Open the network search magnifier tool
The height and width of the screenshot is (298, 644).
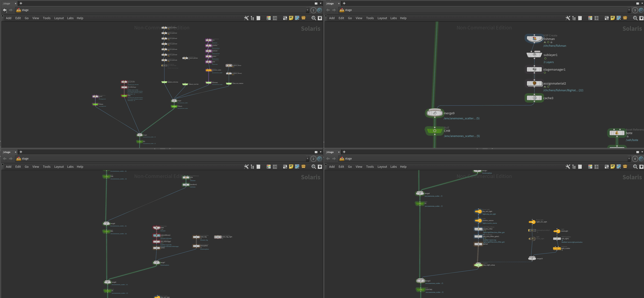tap(314, 18)
